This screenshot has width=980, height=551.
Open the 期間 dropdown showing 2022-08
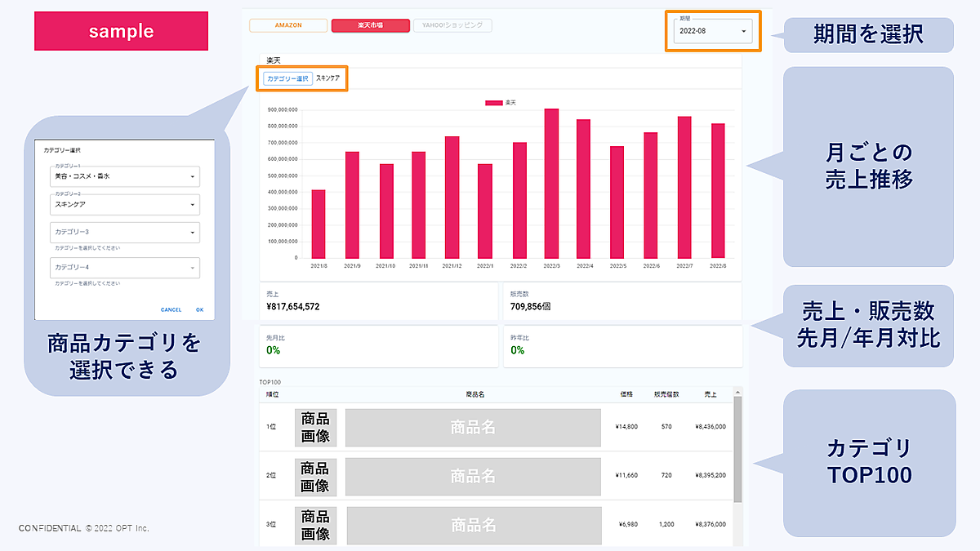[713, 31]
